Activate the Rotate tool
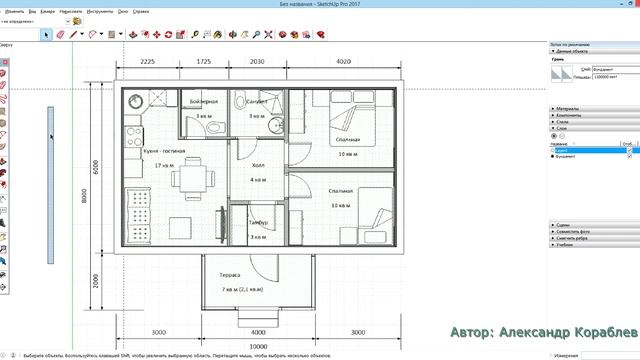640x360 pixels. (169, 35)
